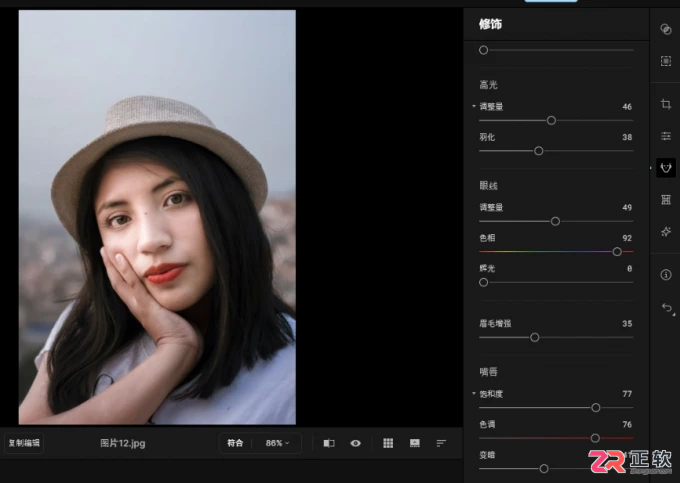Toggle the quick preview eye icon
The image size is (680, 483).
[x=356, y=443]
